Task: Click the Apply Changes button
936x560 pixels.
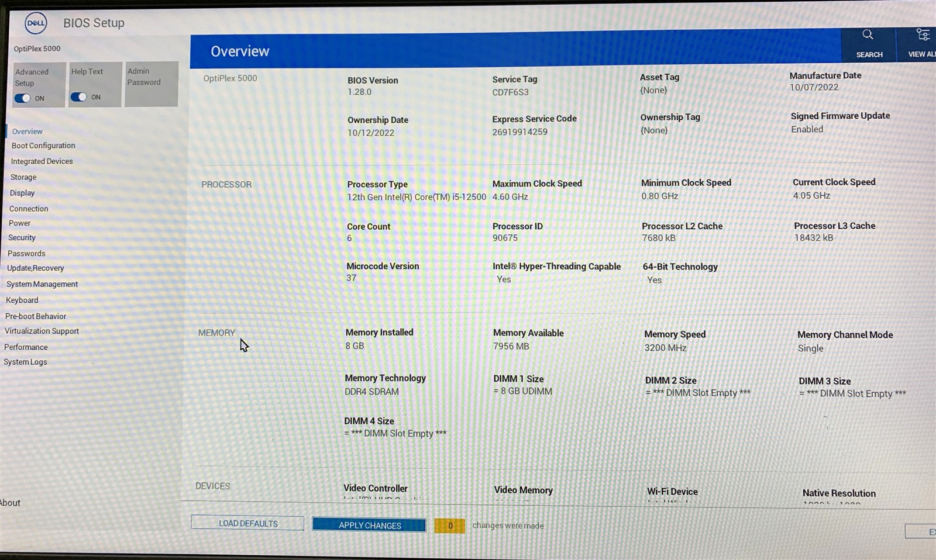Action: 369,525
